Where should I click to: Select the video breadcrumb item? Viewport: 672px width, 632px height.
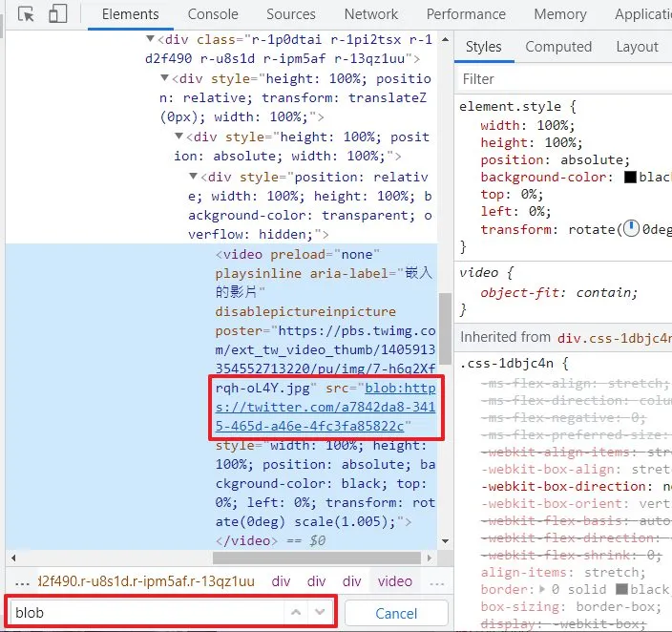395,581
